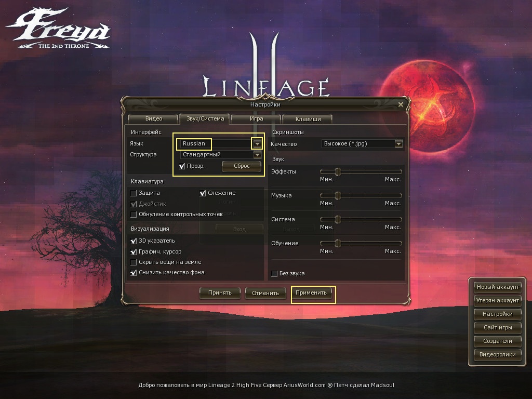Toggle the Прозр. checkbox
The height and width of the screenshot is (399, 532).
point(182,166)
